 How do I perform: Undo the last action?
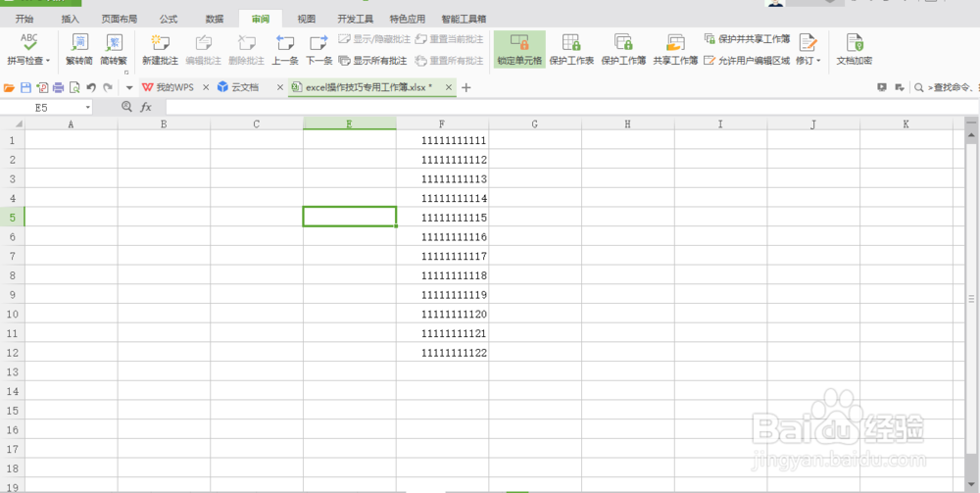[x=91, y=87]
